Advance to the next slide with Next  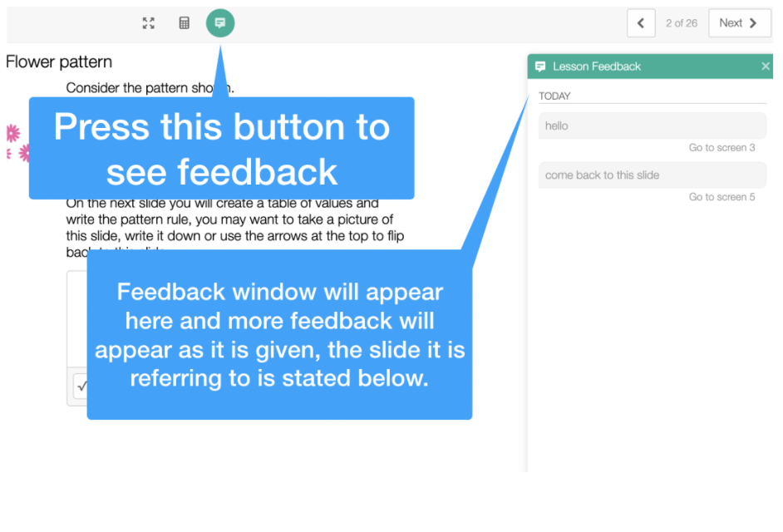(739, 22)
